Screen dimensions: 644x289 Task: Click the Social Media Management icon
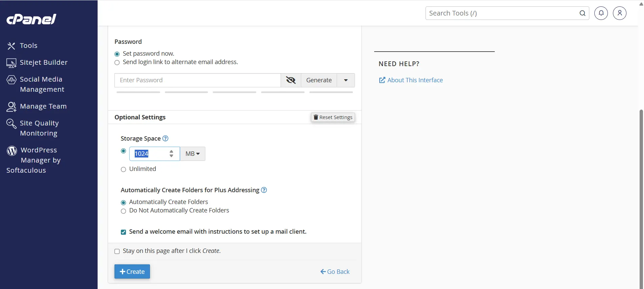pyautogui.click(x=11, y=80)
